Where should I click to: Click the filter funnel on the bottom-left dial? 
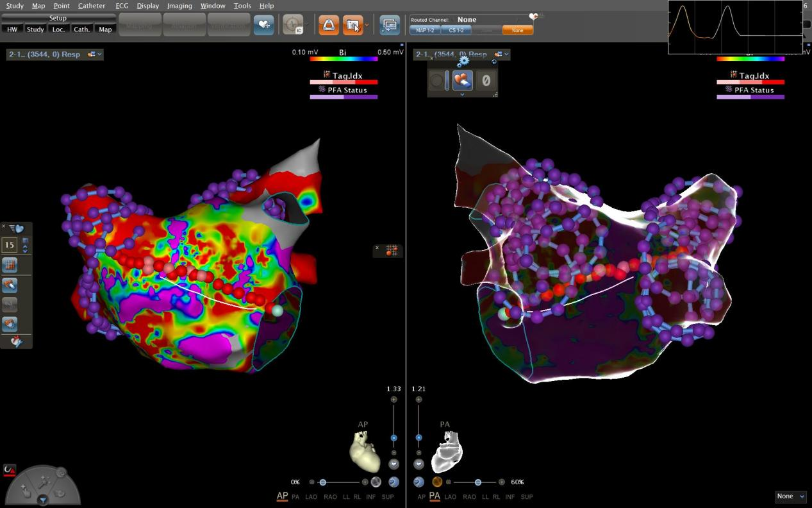43,500
